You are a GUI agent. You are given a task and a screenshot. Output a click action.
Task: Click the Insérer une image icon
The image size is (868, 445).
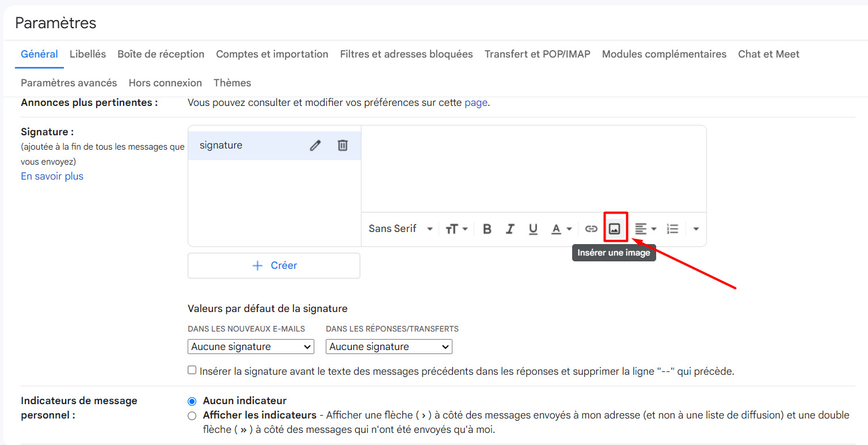[x=615, y=229]
